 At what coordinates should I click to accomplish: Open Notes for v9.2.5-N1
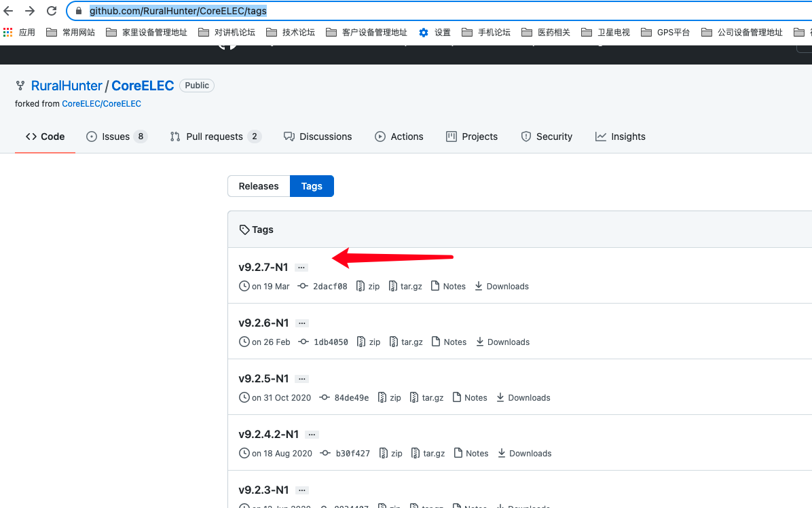(x=470, y=398)
